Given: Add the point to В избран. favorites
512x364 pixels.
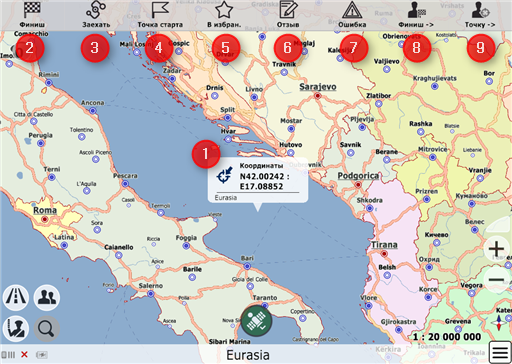Looking at the screenshot, I should click(224, 15).
